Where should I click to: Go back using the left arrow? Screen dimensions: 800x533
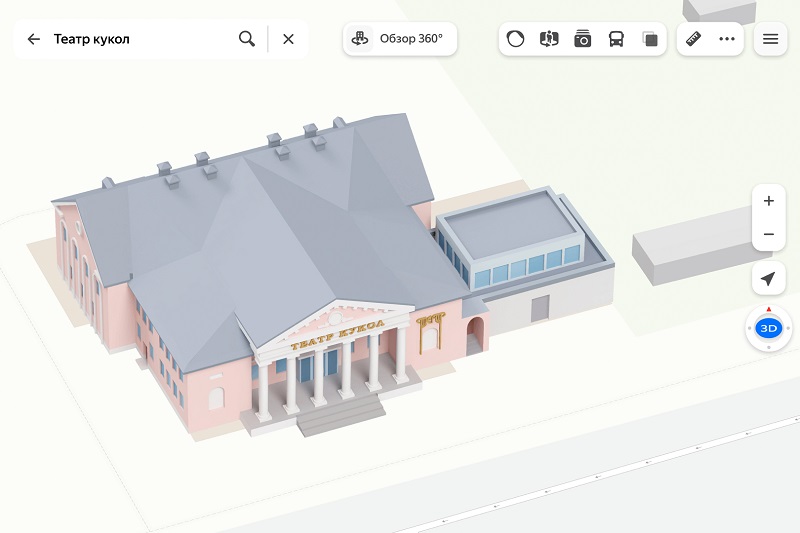click(x=34, y=39)
